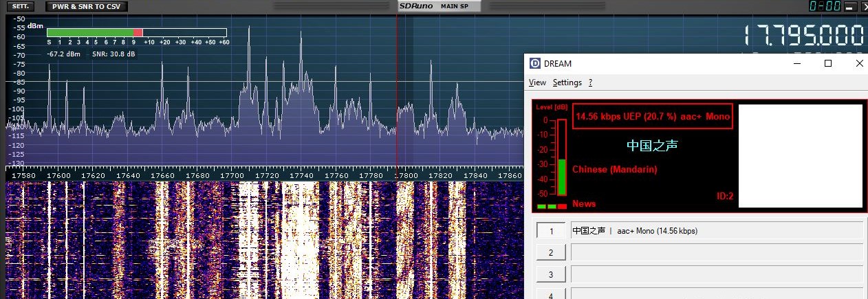
Task: Click 17780 on the frequency scale
Action: (x=371, y=176)
